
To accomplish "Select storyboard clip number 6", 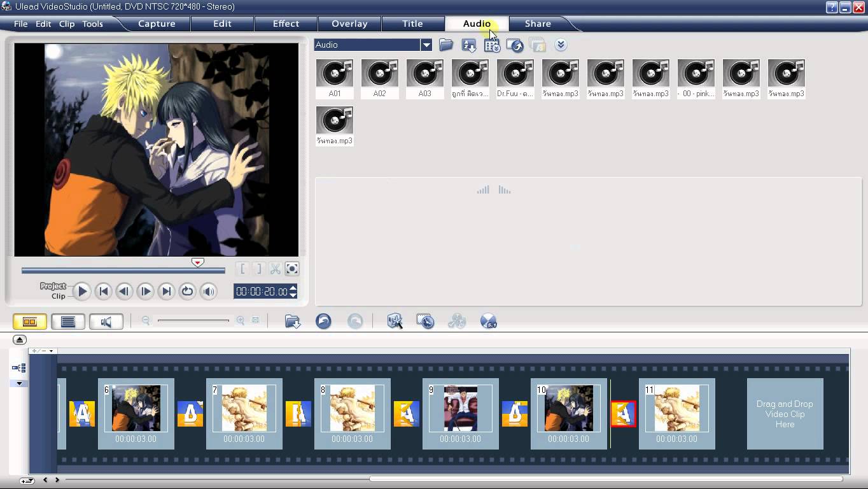I will 136,414.
